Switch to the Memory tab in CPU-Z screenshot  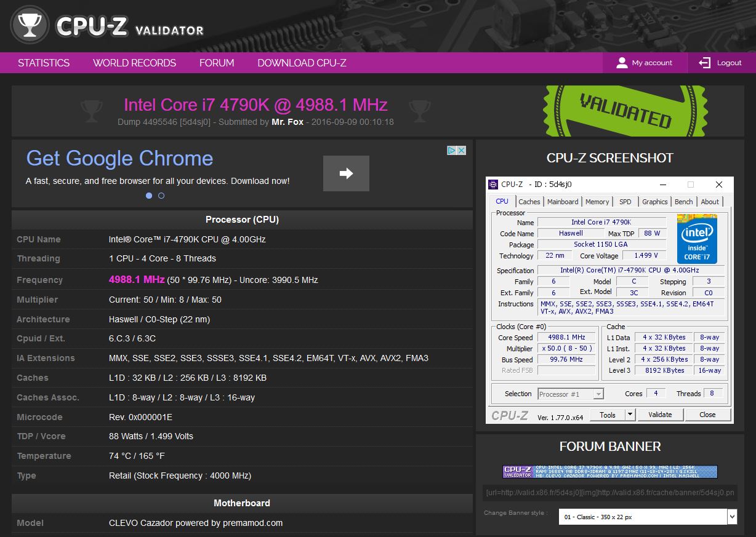tap(597, 202)
